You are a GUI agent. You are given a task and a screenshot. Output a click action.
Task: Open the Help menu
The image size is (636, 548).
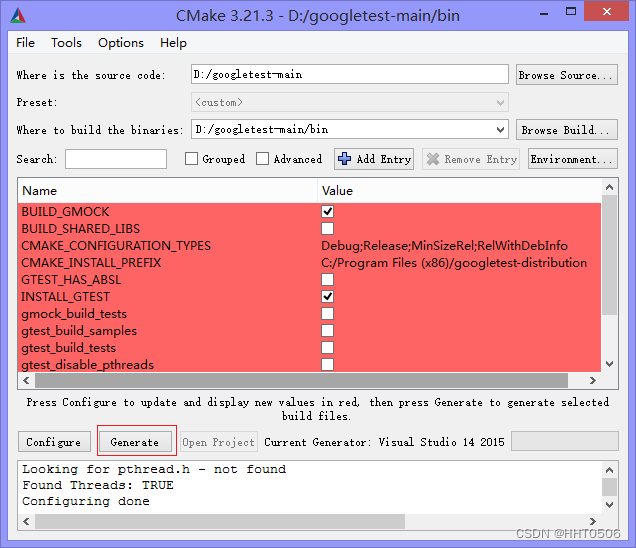173,43
